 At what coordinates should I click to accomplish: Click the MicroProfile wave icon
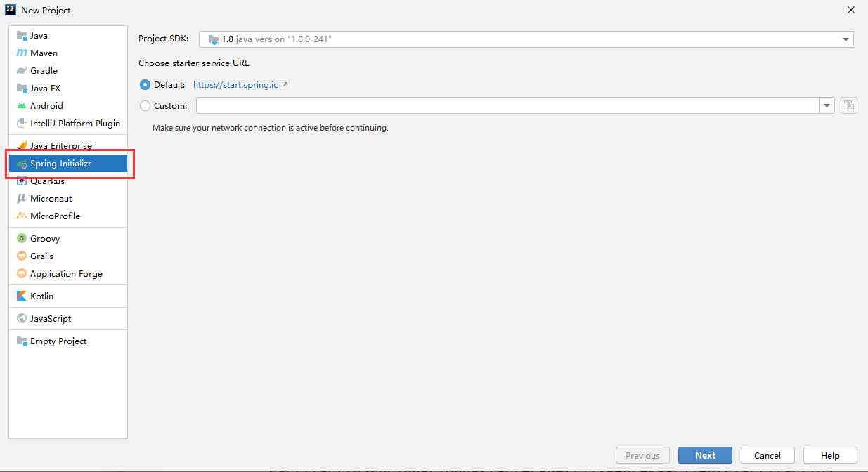click(21, 216)
